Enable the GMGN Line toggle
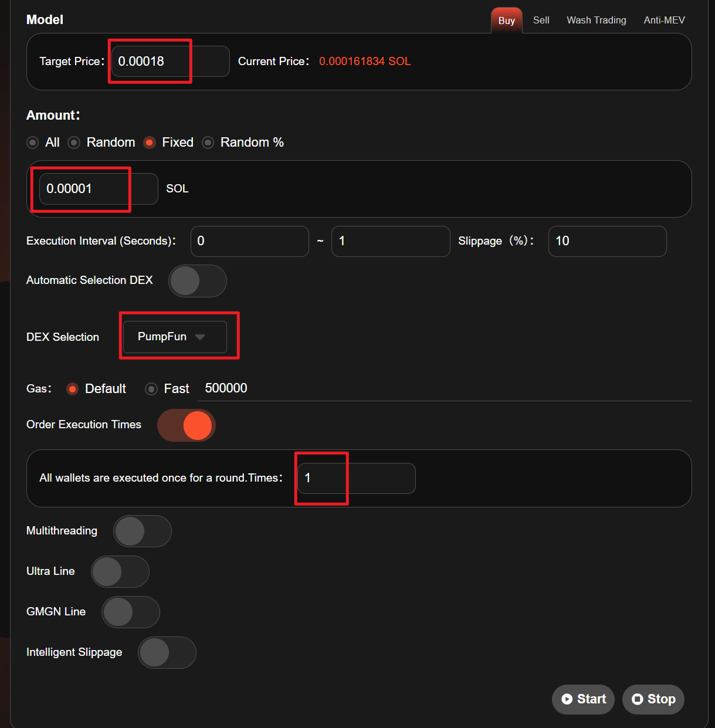715x728 pixels. pos(130,612)
